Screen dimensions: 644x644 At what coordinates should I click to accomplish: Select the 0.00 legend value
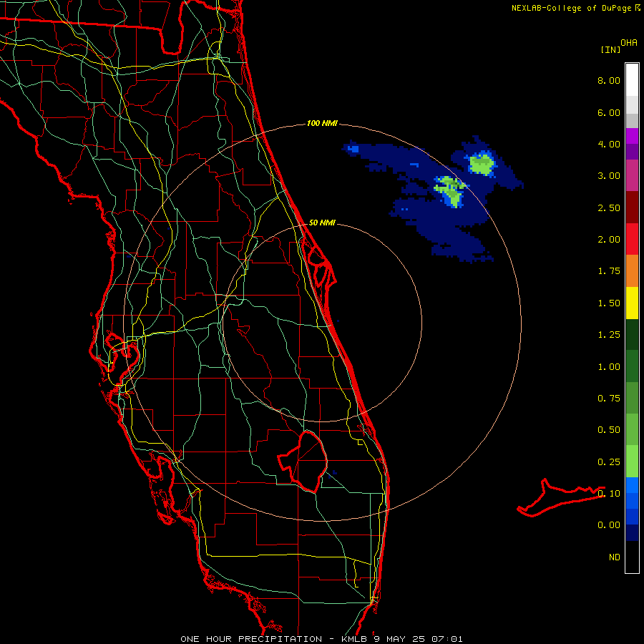point(609,525)
